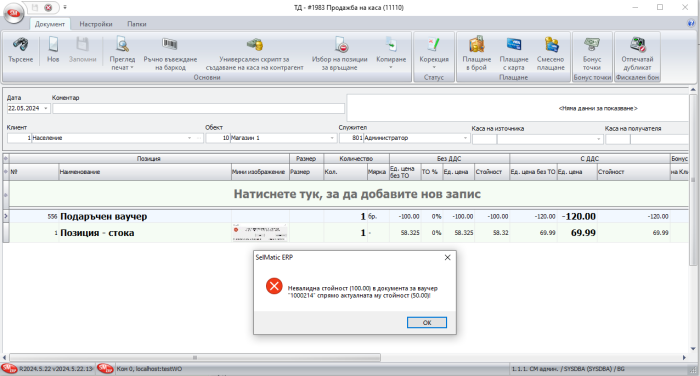Click the Мини изображение column header
700x376 pixels.
click(x=260, y=172)
